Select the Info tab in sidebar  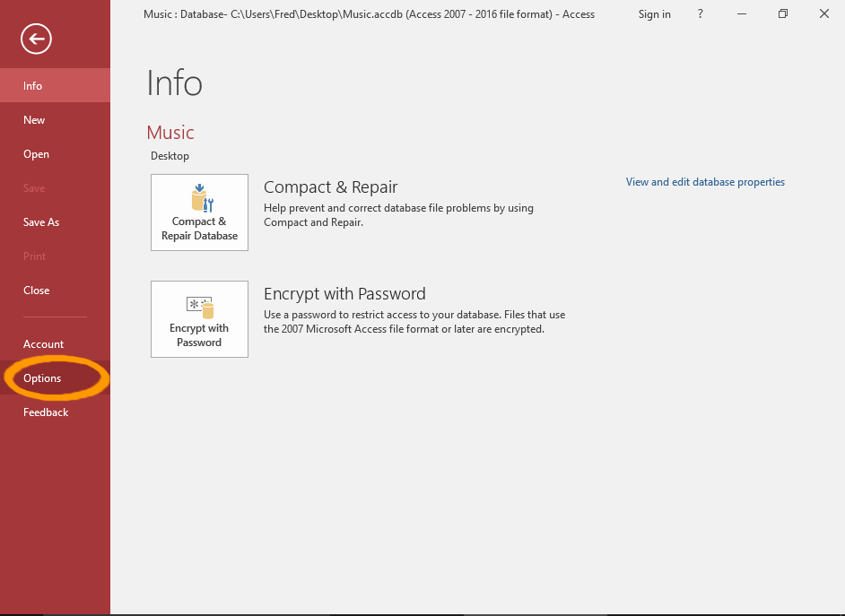[x=33, y=86]
